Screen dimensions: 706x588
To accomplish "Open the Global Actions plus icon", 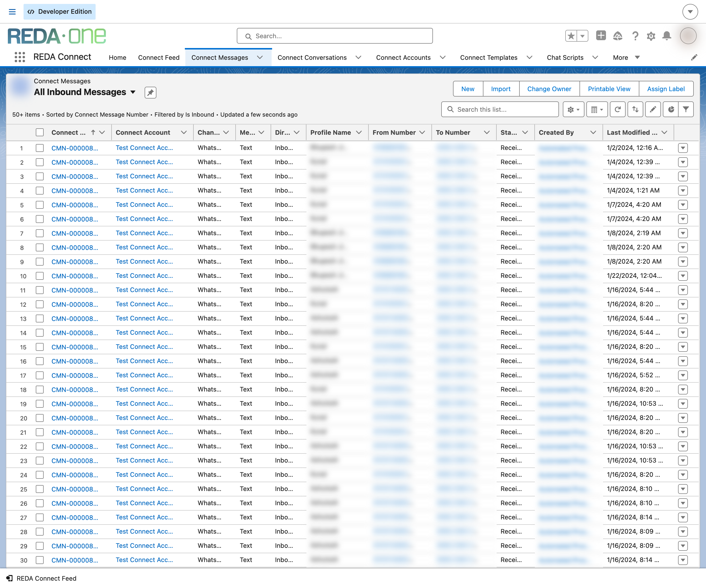I will [601, 35].
